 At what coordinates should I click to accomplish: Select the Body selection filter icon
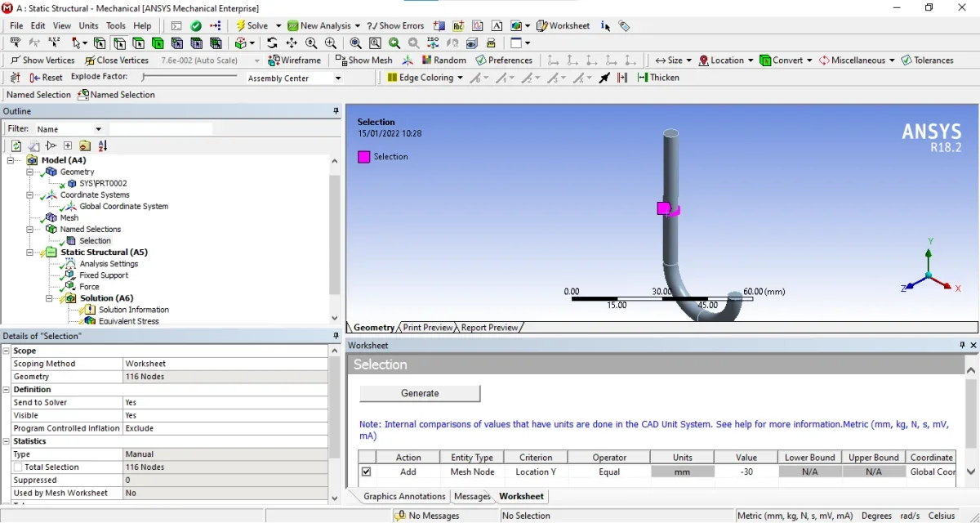[158, 42]
